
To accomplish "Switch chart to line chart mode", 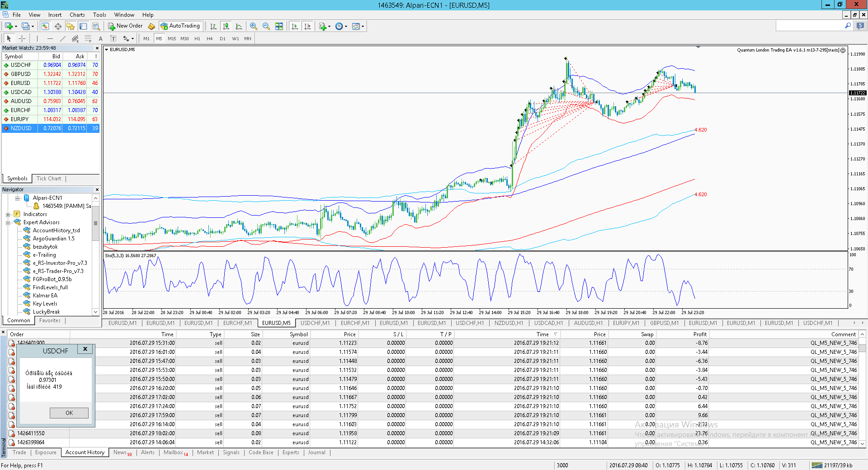I will point(239,26).
